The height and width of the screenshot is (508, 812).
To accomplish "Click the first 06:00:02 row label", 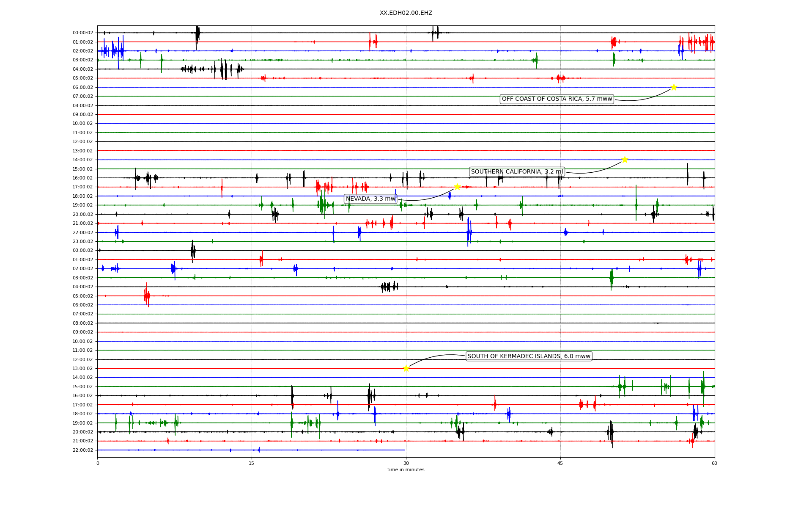I will (x=83, y=87).
